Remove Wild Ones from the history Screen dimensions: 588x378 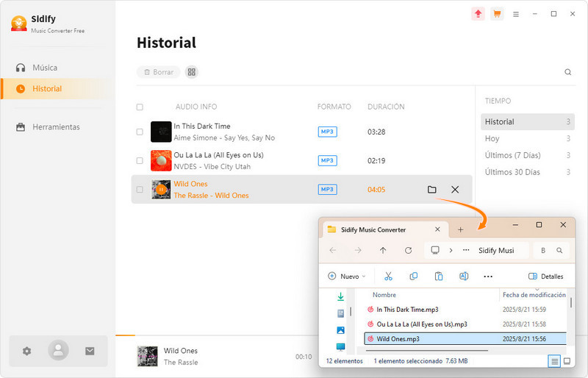(x=455, y=190)
